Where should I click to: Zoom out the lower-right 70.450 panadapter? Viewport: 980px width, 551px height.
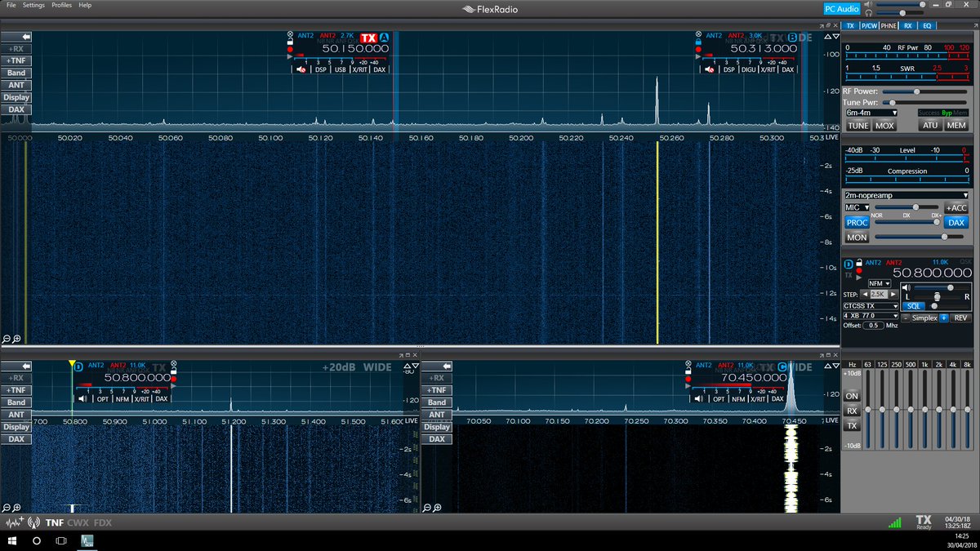427,508
